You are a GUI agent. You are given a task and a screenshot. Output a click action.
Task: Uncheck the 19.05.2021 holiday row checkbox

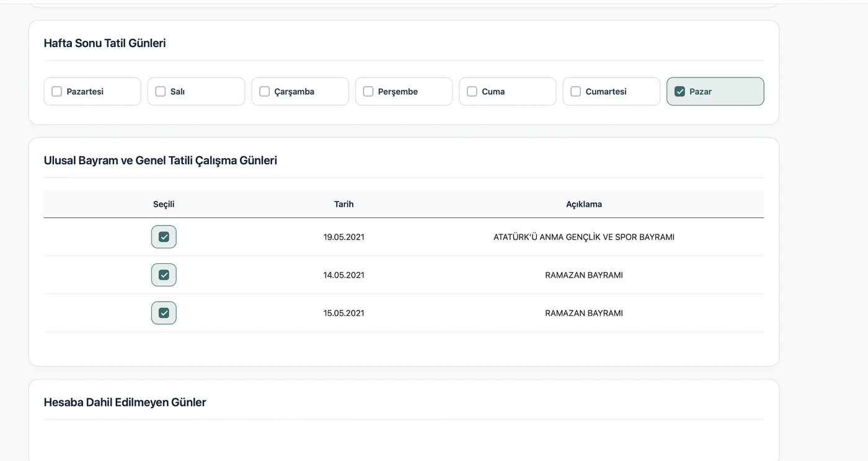click(x=164, y=237)
